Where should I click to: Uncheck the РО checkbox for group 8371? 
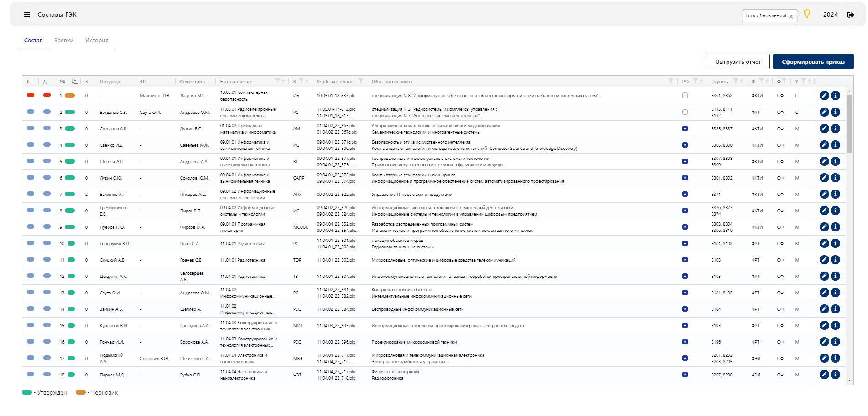point(685,194)
